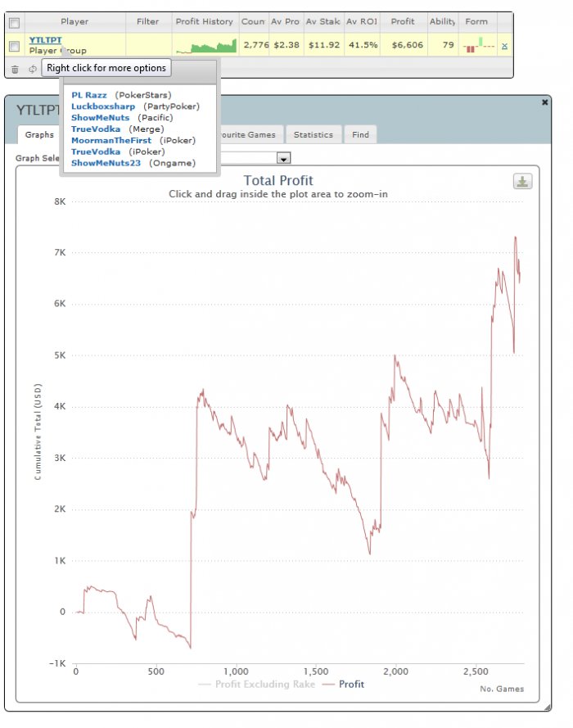Open the Graph Selection dropdown arrow
Screen dimensions: 573x728
tap(283, 158)
